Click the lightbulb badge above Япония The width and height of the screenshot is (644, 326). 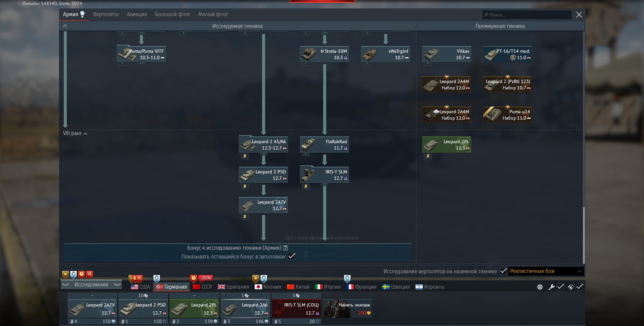(264, 279)
